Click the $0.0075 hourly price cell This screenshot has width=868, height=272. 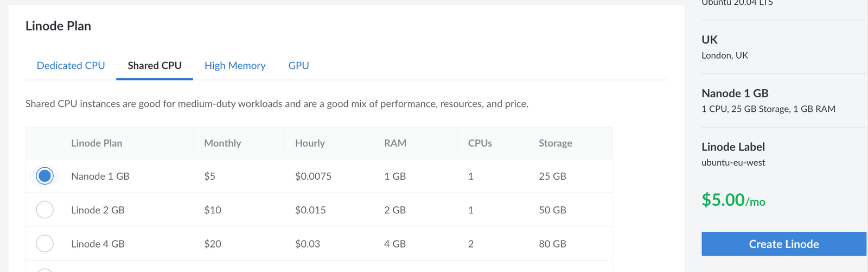click(x=313, y=176)
